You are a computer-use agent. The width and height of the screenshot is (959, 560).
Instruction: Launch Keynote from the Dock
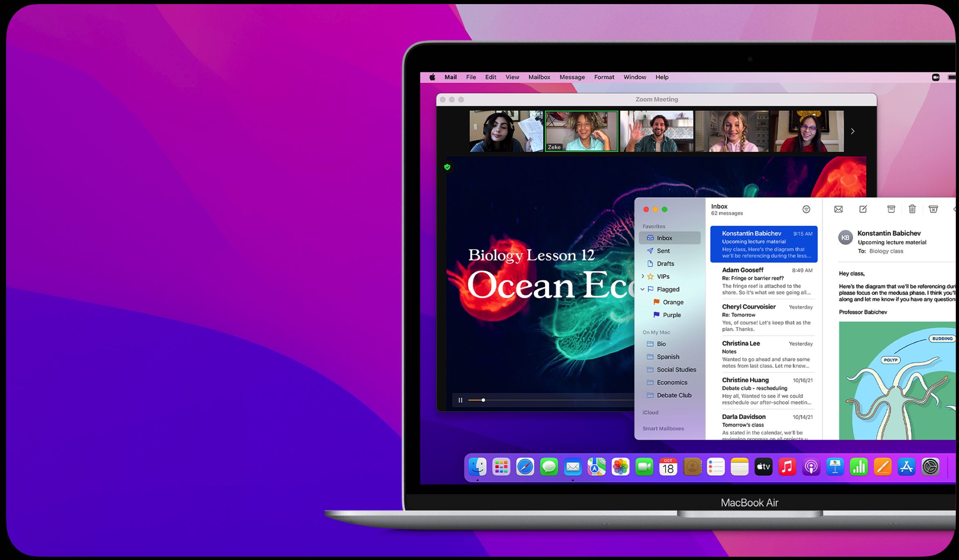tap(835, 467)
